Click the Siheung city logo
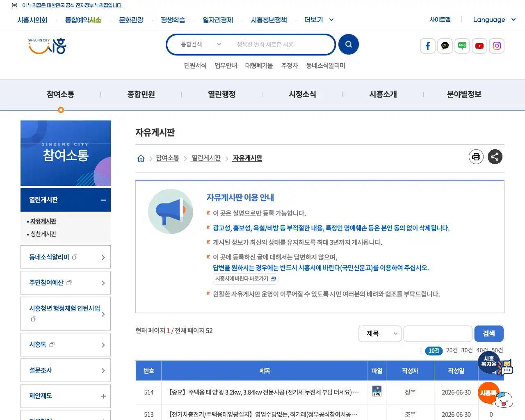525x420 pixels. coord(47,46)
